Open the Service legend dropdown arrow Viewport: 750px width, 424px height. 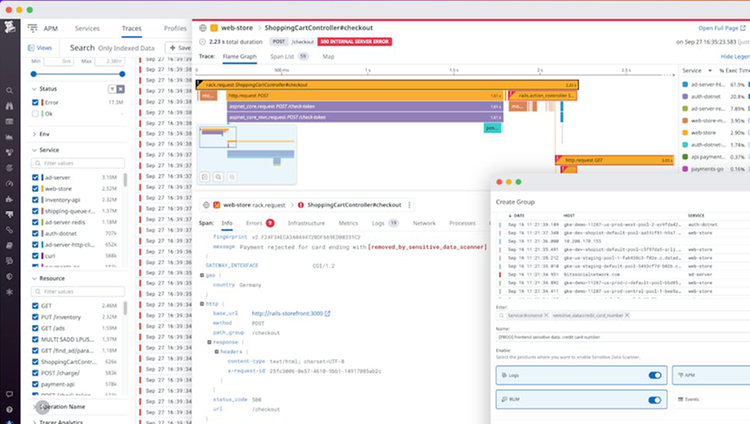tap(710, 71)
